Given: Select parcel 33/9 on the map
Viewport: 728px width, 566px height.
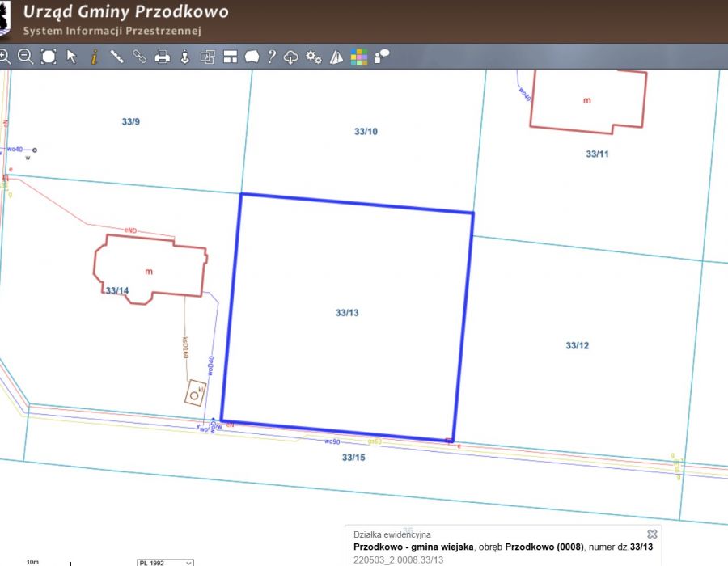Looking at the screenshot, I should click(x=131, y=122).
